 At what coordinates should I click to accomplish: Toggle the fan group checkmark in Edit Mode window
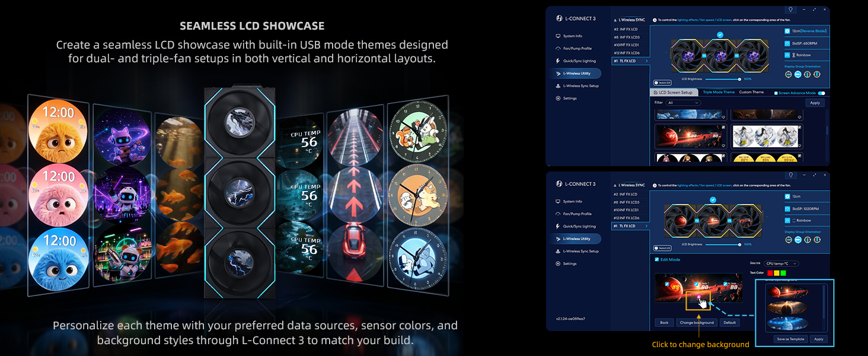(x=713, y=200)
